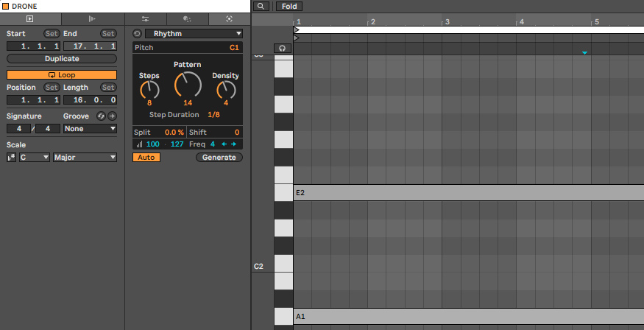This screenshot has width=644, height=330.
Task: Click Set button next to End
Action: click(x=108, y=34)
